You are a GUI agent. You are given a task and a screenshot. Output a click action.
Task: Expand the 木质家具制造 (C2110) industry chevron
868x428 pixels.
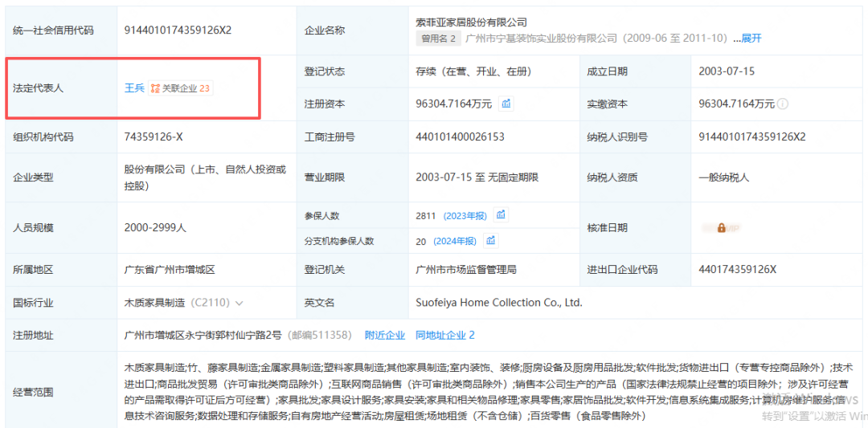click(x=239, y=304)
